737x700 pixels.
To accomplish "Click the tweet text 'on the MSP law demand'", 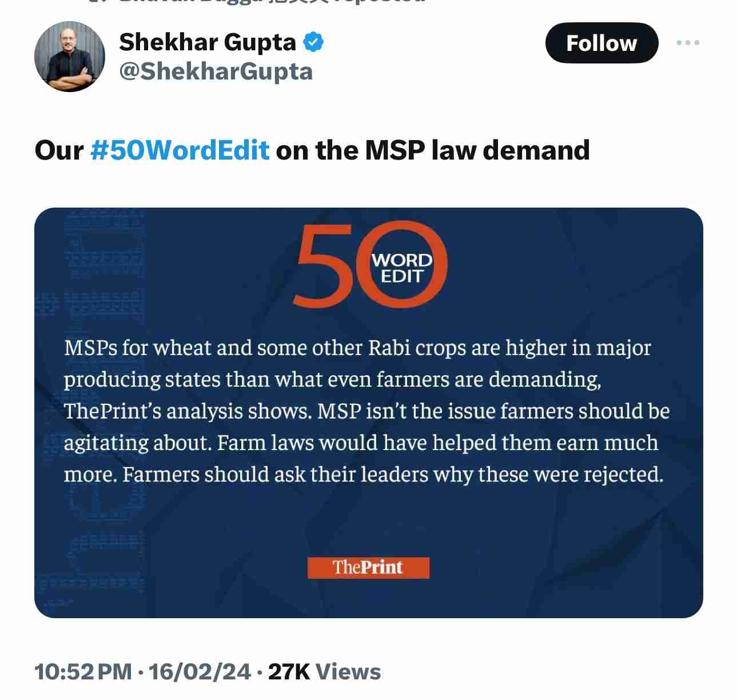I will (432, 150).
